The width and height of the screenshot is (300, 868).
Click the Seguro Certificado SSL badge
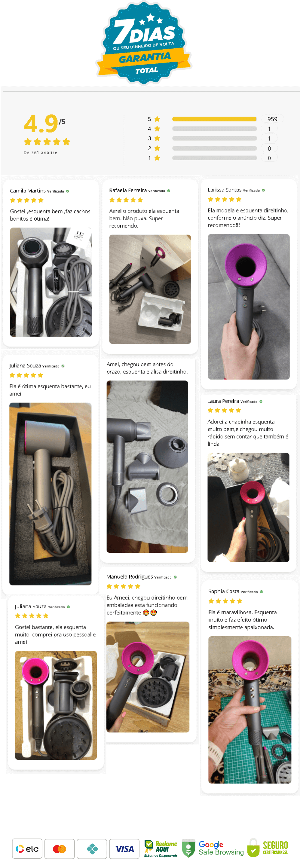pyautogui.click(x=268, y=848)
